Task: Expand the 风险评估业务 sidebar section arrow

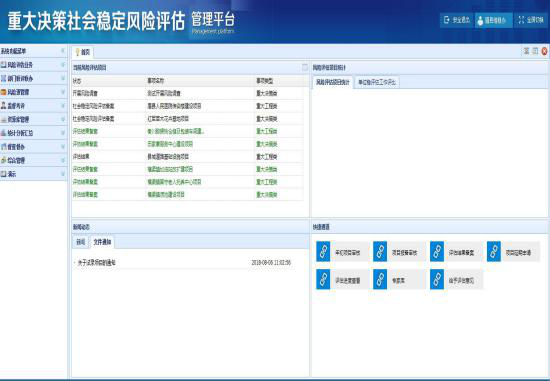Action: pyautogui.click(x=63, y=65)
